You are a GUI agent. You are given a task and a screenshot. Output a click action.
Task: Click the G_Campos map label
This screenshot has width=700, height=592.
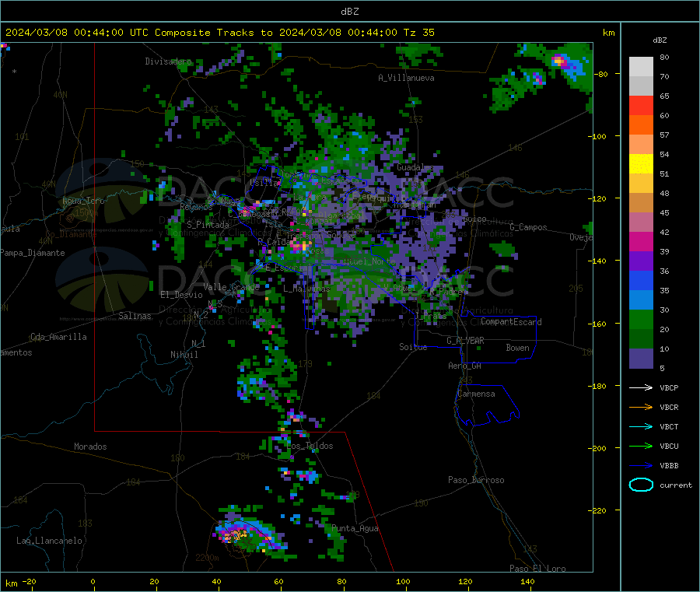[528, 227]
